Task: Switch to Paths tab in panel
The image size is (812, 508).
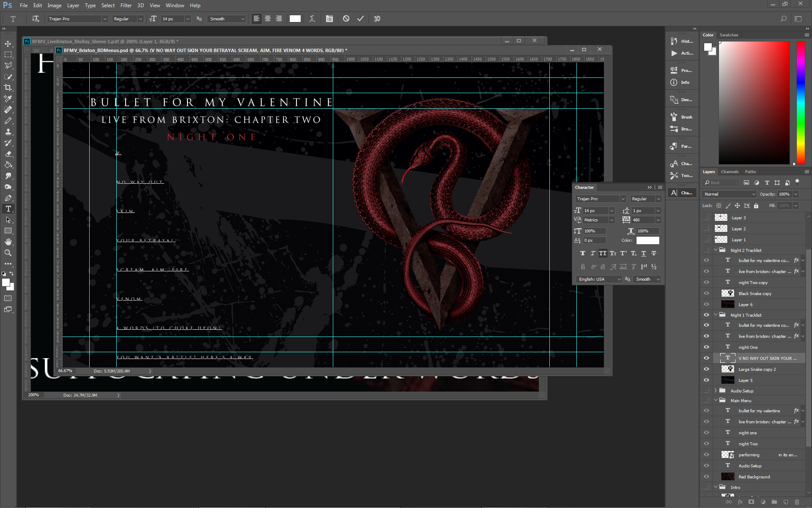Action: click(750, 171)
